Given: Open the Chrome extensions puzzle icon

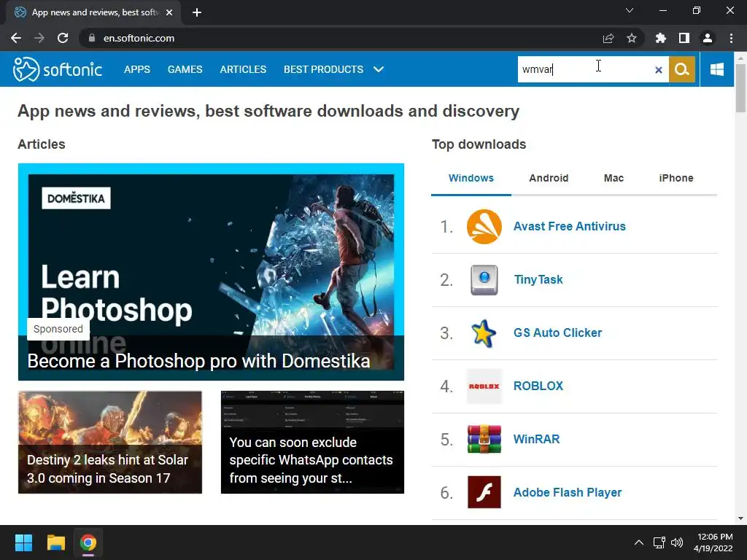Looking at the screenshot, I should coord(661,38).
